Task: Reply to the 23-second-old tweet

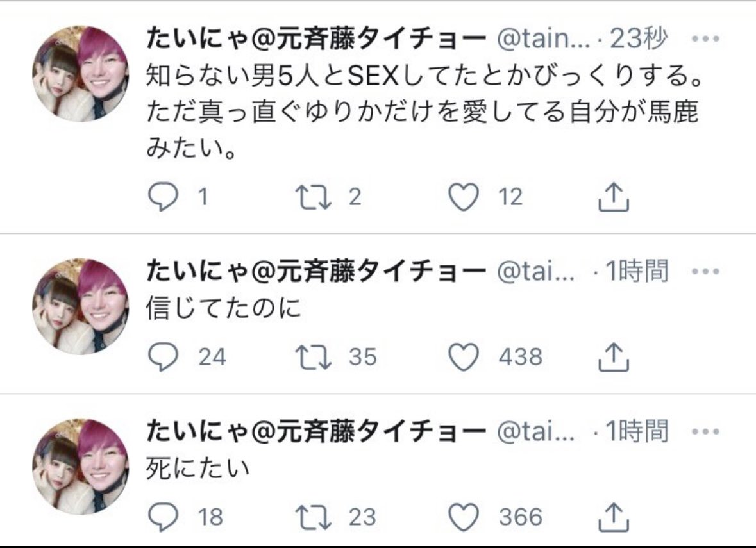Action: [163, 197]
